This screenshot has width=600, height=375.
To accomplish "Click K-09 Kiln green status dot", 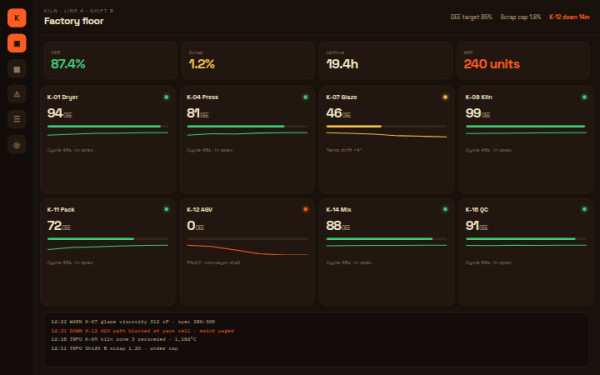I will (x=584, y=97).
